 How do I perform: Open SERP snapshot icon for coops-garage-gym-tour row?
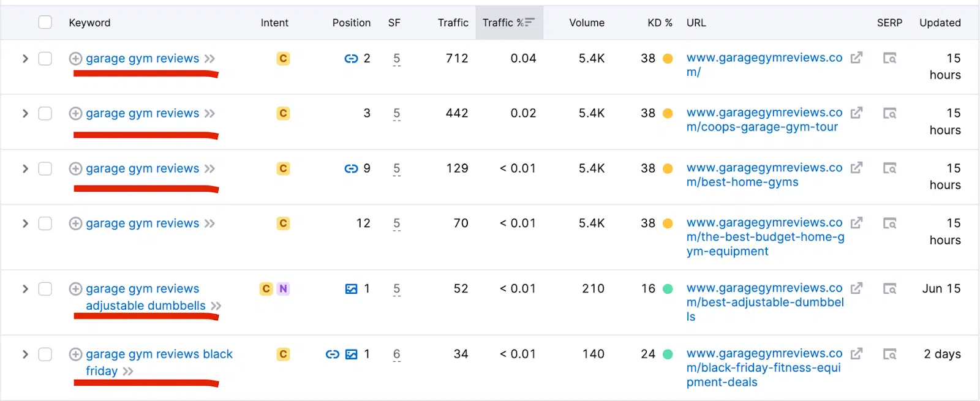click(x=889, y=113)
